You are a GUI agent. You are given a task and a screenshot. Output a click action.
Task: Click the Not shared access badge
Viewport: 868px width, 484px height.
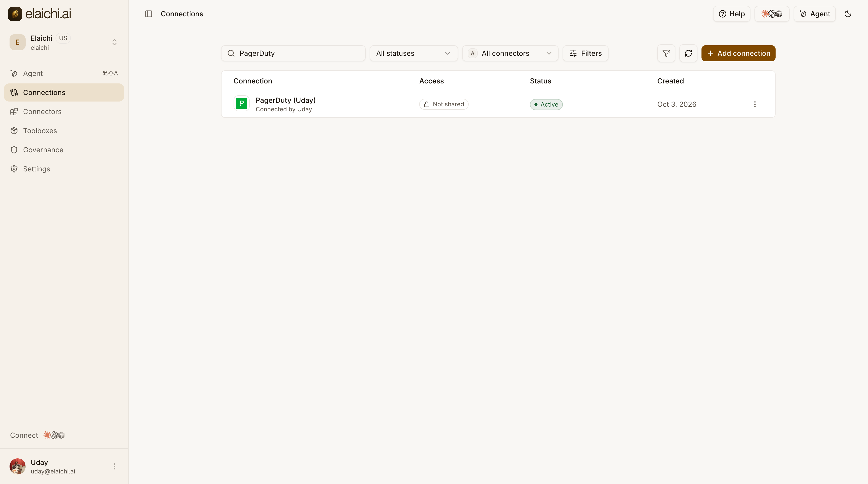pos(444,105)
